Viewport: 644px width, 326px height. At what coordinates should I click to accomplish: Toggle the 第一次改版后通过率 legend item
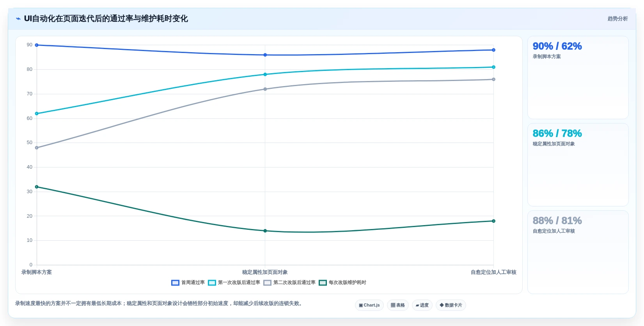pyautogui.click(x=234, y=283)
